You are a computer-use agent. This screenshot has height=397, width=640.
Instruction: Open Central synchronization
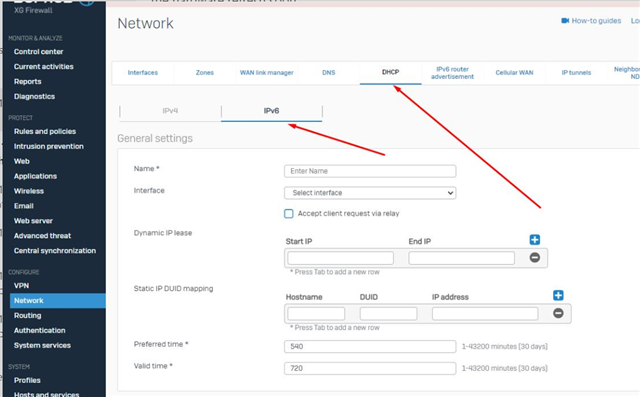(x=55, y=251)
